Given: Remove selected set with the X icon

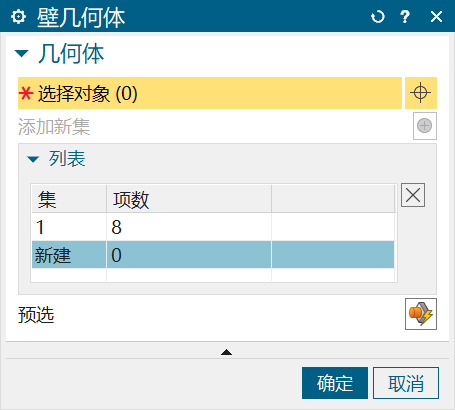Looking at the screenshot, I should 413,195.
